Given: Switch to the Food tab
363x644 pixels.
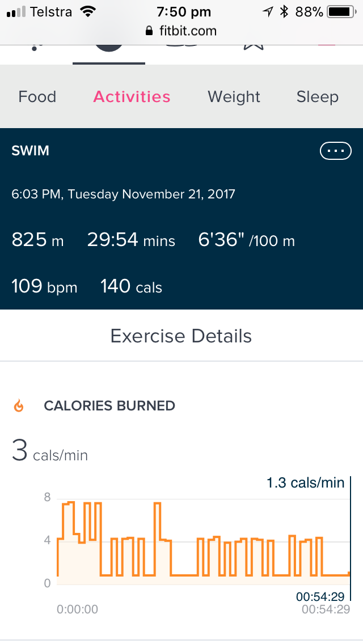Looking at the screenshot, I should click(x=37, y=96).
